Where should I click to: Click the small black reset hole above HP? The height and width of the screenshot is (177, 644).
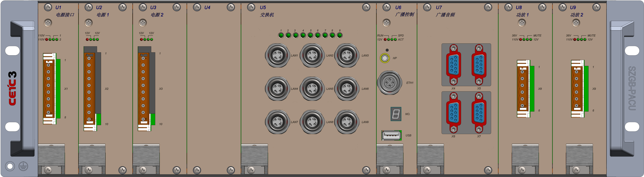[387, 50]
